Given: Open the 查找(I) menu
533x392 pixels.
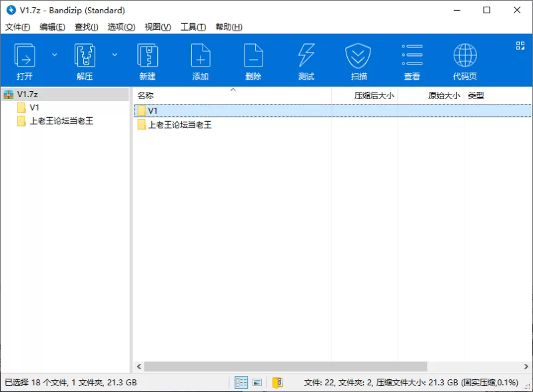Looking at the screenshot, I should [87, 27].
